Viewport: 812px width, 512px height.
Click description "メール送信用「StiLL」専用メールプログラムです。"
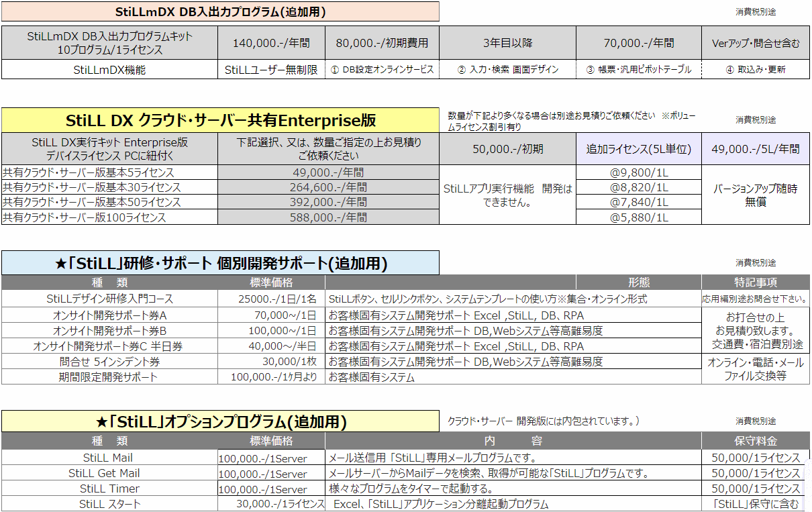tap(513, 458)
